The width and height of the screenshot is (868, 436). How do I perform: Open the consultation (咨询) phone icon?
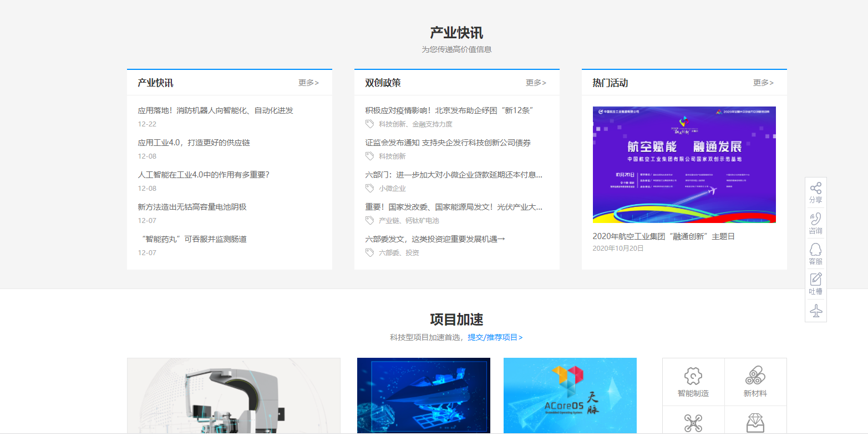[815, 219]
